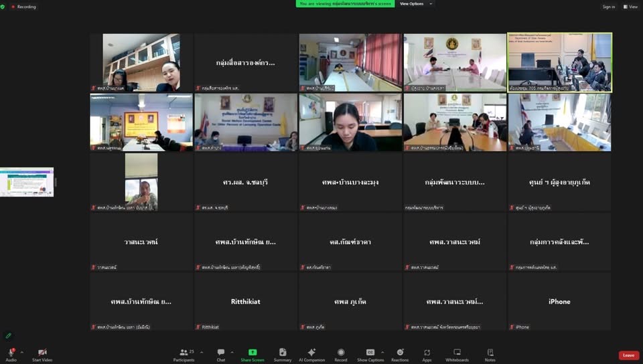Click the red Leave button

pos(628,355)
